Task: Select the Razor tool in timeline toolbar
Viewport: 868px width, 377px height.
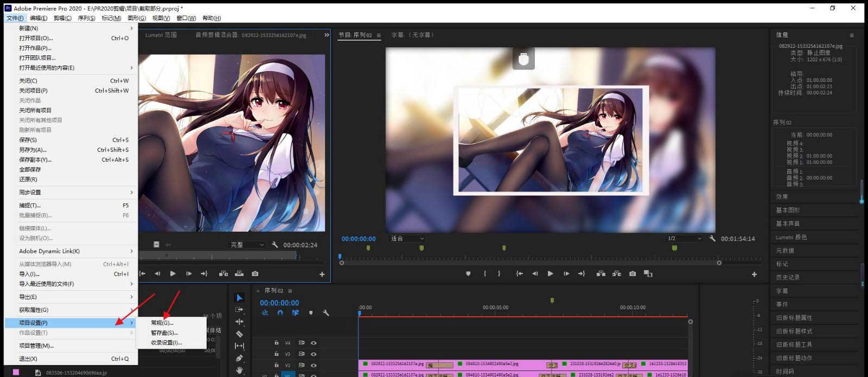Action: coord(239,334)
